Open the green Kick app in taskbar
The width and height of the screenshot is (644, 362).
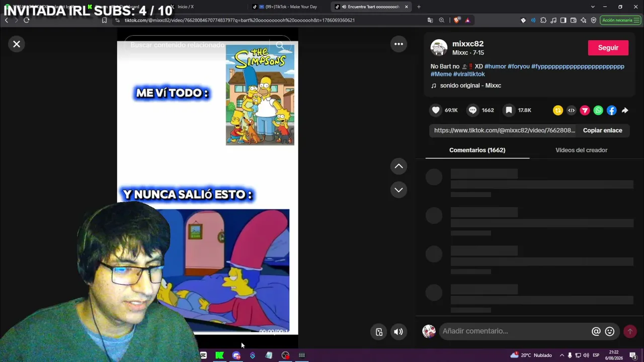pos(219,355)
